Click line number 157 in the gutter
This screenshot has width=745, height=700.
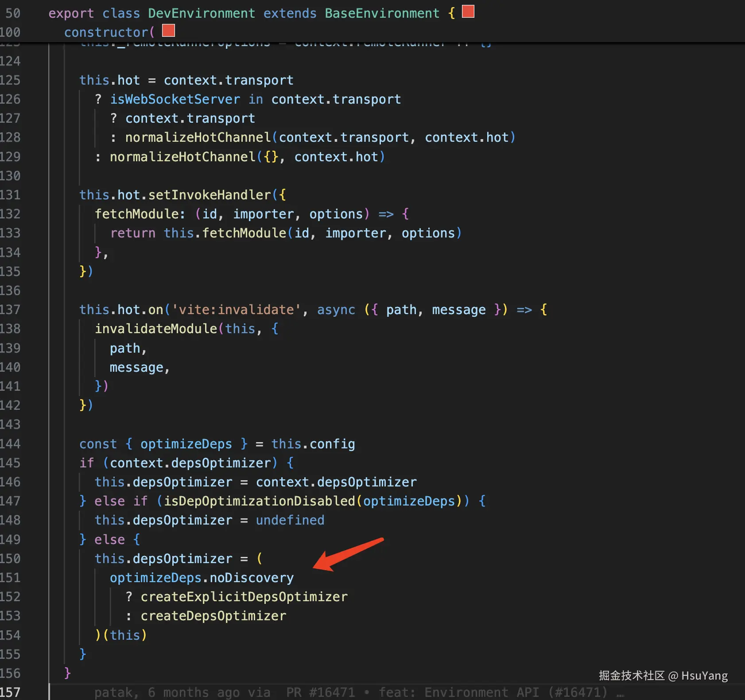click(x=10, y=692)
